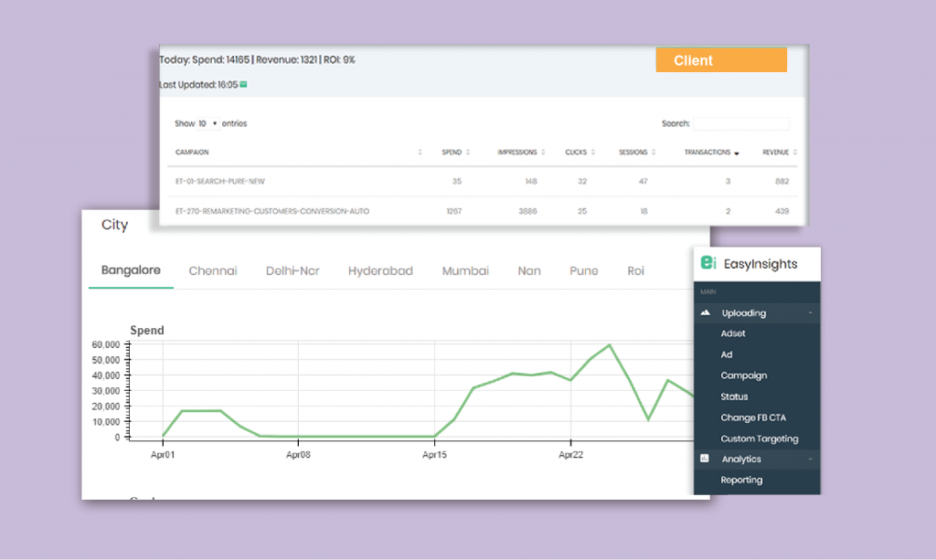
Task: Sort table by Spend column arrows
Action: (x=468, y=152)
